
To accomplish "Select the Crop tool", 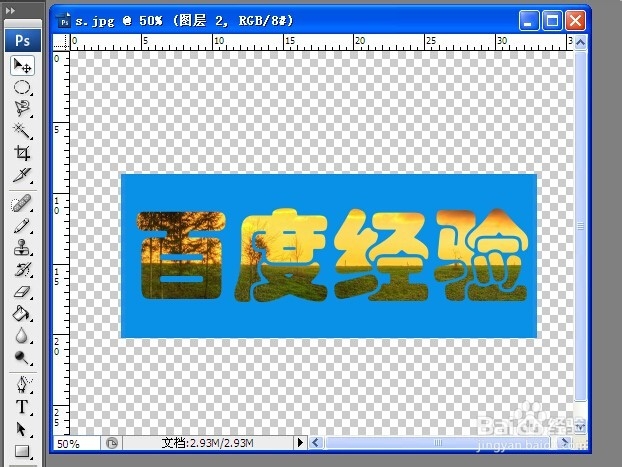I will (22, 153).
